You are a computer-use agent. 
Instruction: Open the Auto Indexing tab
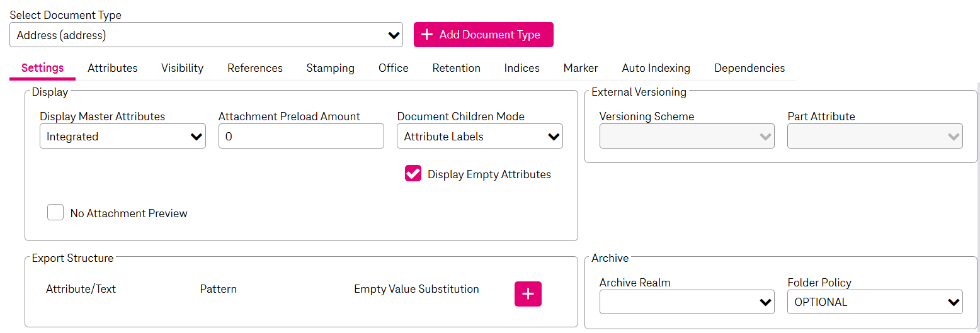[x=656, y=68]
